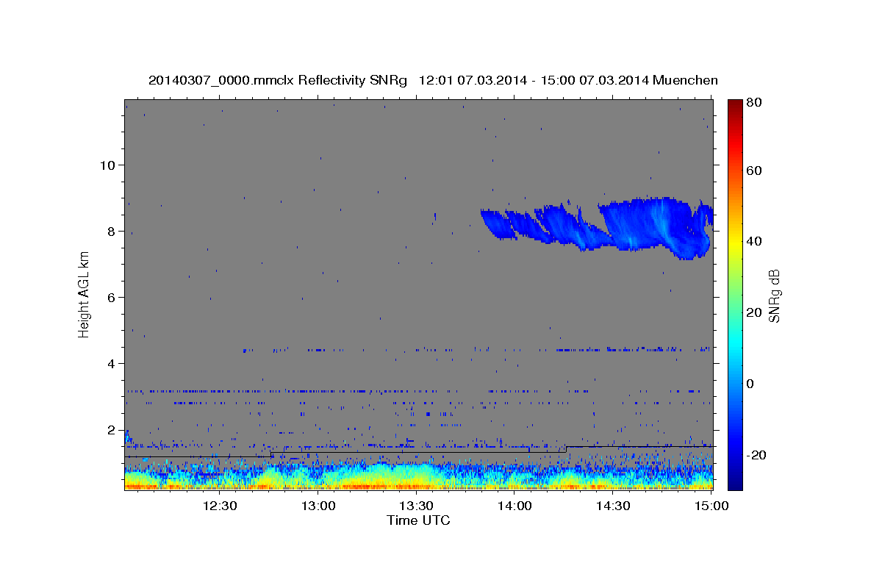Image resolution: width=882 pixels, height=588 pixels.
Task: Click the red-orange boundary layer echo at bottom
Action: coord(418,485)
